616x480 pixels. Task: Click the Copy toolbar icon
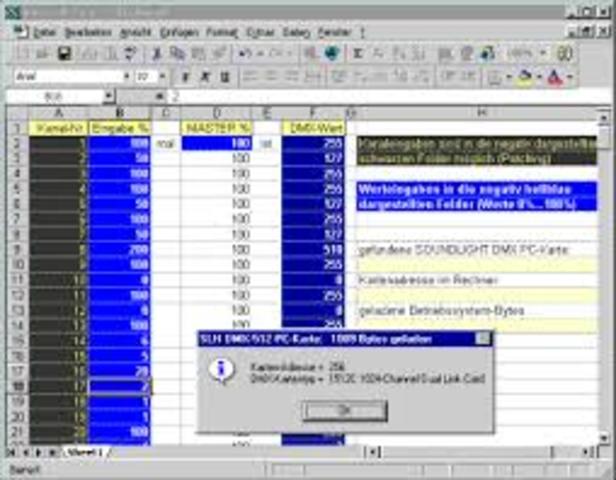point(177,53)
